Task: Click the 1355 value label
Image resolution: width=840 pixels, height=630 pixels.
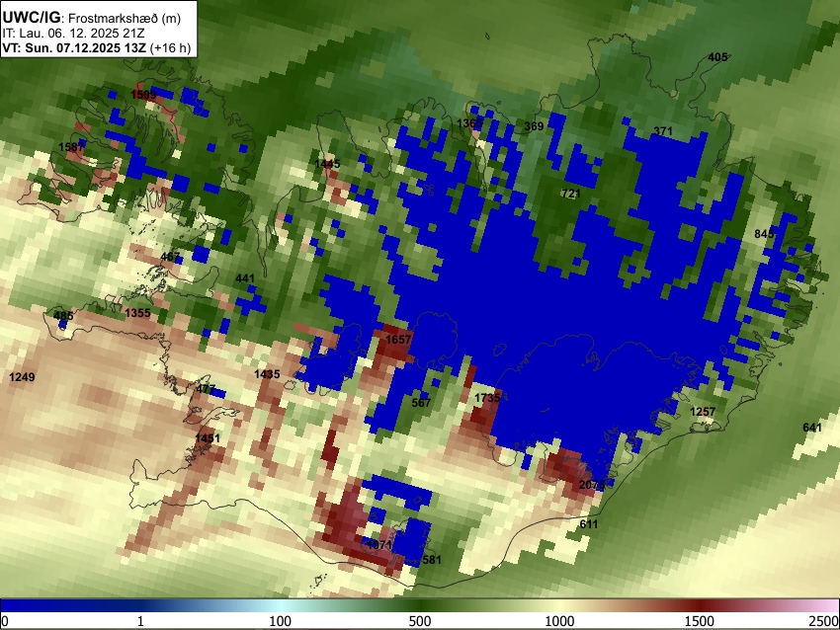Action: click(x=137, y=313)
